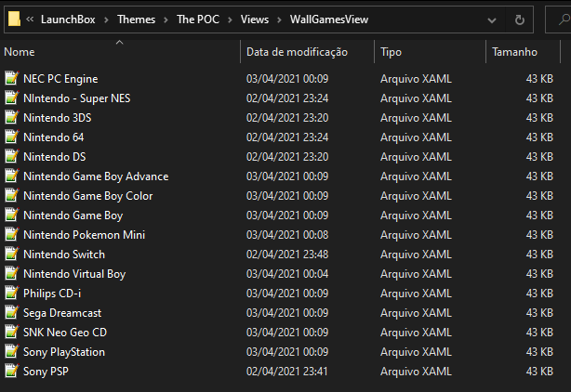Select the Sony PlayStation file name
Image resolution: width=571 pixels, height=392 pixels.
[64, 352]
